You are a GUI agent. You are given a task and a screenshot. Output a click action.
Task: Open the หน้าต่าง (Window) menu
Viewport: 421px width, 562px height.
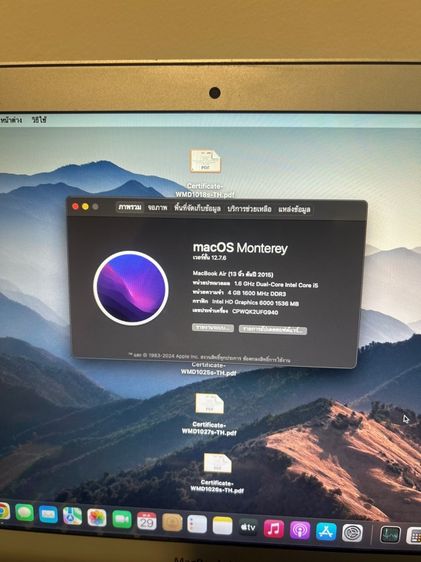point(11,120)
